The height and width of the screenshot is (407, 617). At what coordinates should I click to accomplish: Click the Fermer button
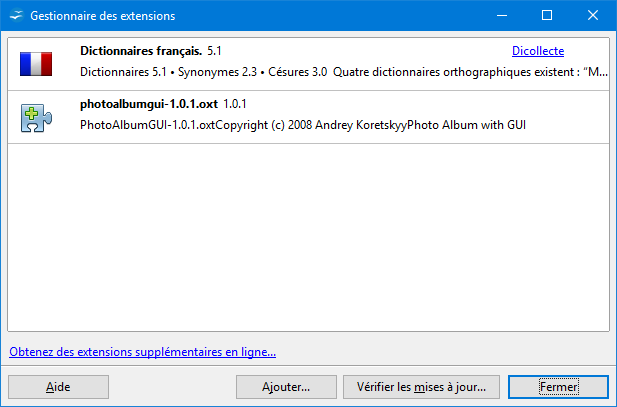558,387
